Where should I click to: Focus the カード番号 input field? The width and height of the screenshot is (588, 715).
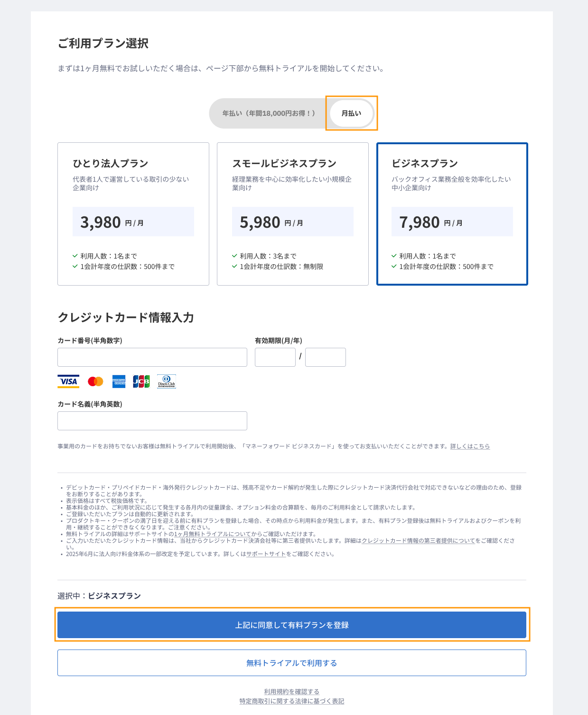point(152,357)
